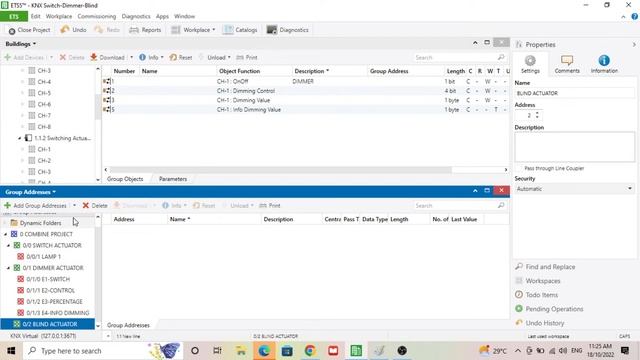The image size is (640, 360).
Task: Select CH-1 : Info Dimming Value row
Action: (x=304, y=109)
